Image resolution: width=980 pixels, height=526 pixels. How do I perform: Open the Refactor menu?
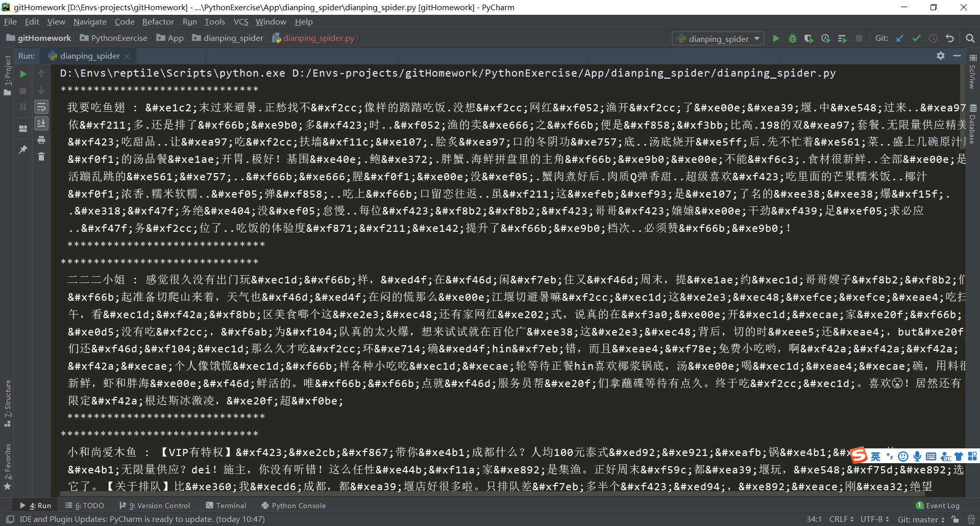click(x=158, y=21)
